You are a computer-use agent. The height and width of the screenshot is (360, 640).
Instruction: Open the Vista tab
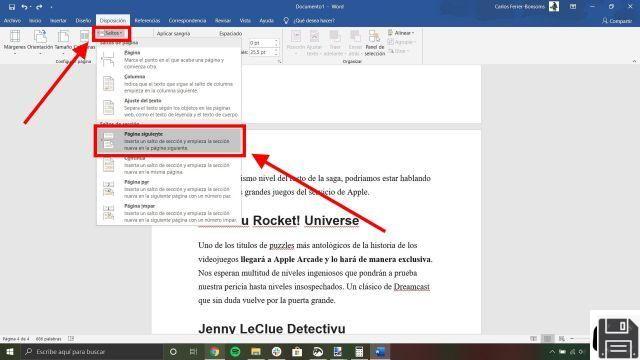pyautogui.click(x=245, y=20)
